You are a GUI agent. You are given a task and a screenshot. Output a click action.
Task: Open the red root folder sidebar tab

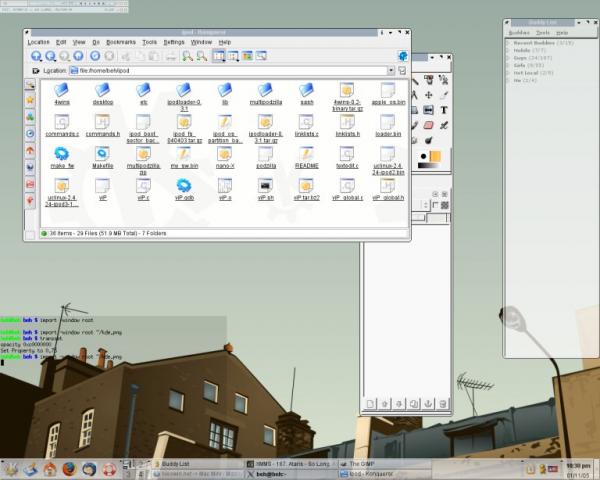[30, 184]
